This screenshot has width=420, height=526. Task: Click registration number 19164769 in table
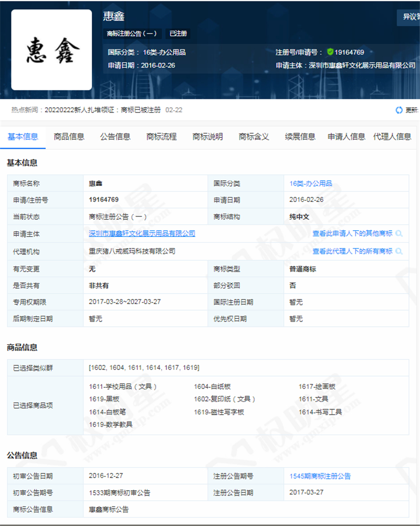click(103, 200)
